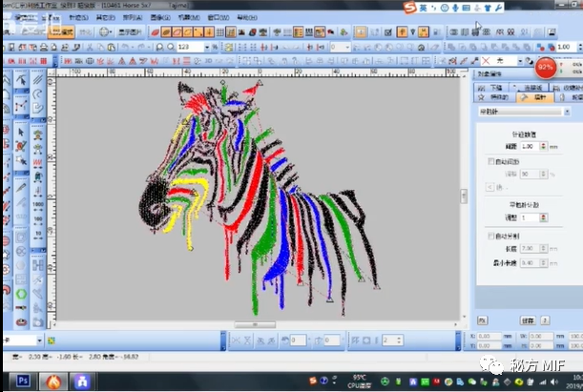Click the camera snapshot icon at toolbox bottom
The height and width of the screenshot is (392, 583).
pyautogui.click(x=38, y=321)
